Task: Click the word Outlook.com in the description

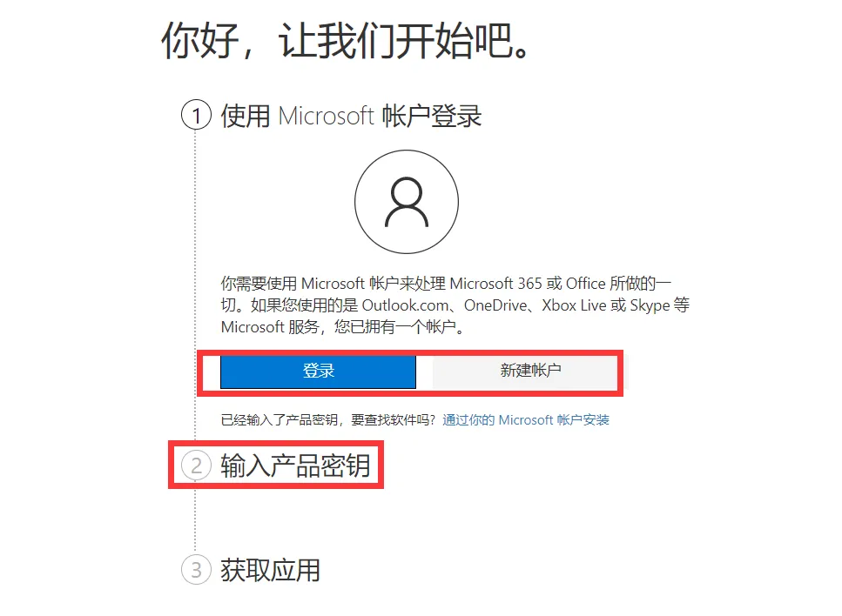Action: (406, 305)
